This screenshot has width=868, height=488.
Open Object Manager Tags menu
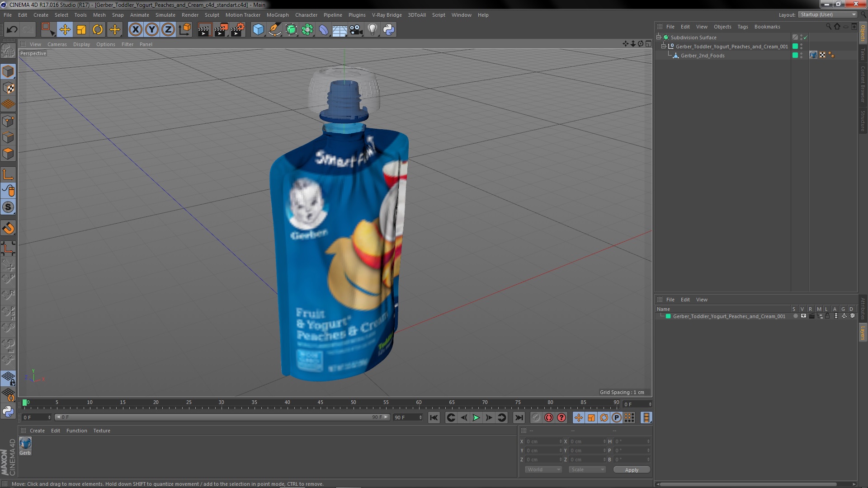(x=742, y=27)
